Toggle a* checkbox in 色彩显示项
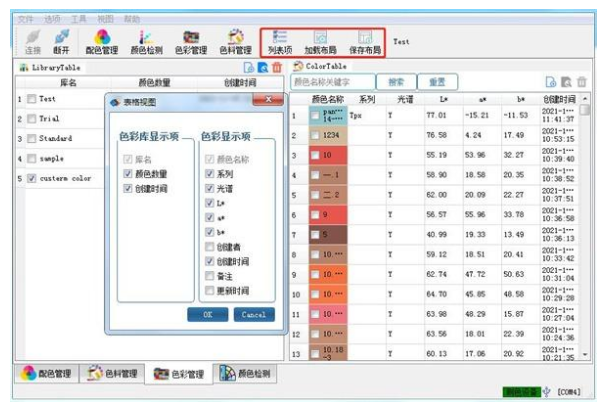 (x=210, y=217)
